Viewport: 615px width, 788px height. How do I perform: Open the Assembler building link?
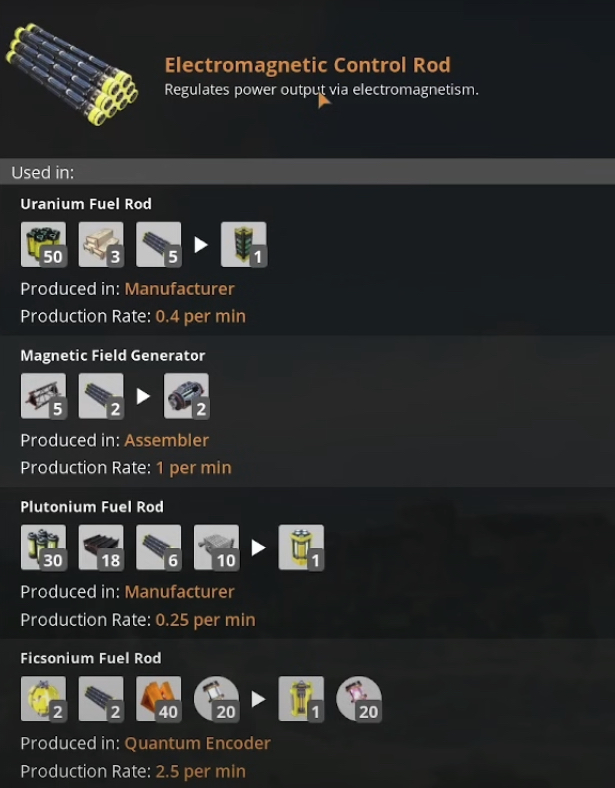(x=166, y=440)
